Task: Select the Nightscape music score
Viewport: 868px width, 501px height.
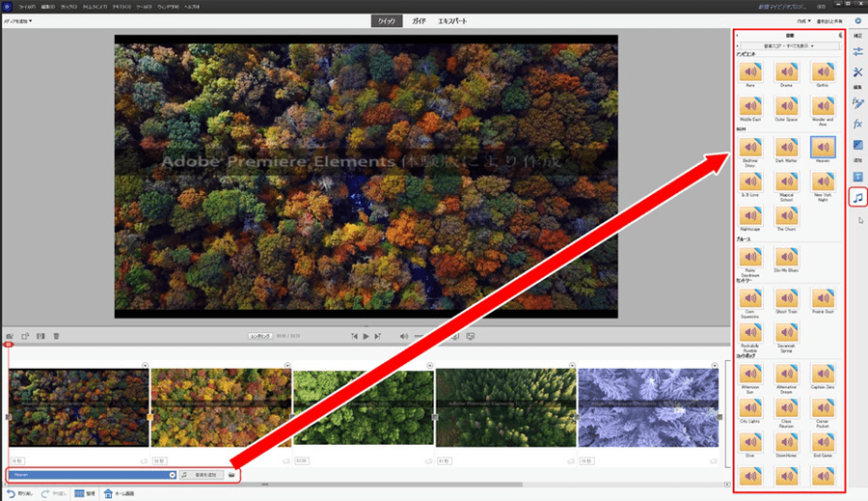Action: tap(750, 218)
